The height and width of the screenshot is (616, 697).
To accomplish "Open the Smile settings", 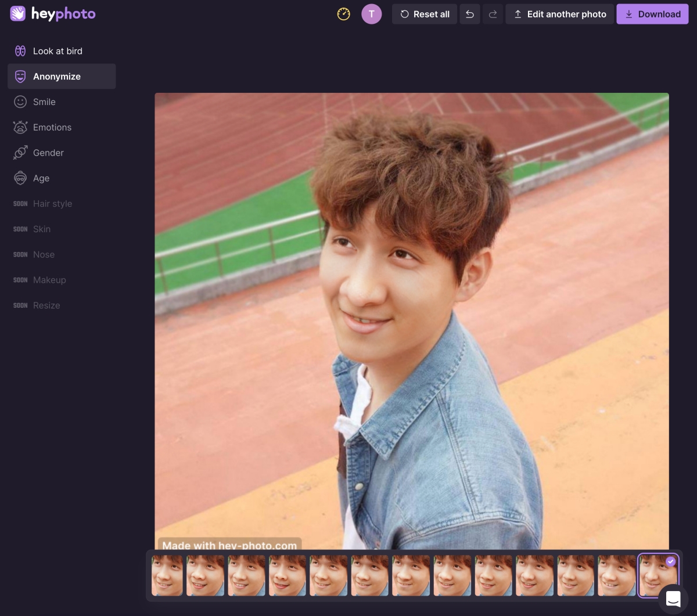I will (x=62, y=102).
